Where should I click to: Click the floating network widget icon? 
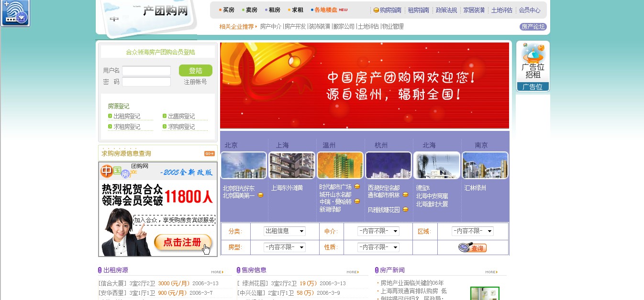[15, 13]
